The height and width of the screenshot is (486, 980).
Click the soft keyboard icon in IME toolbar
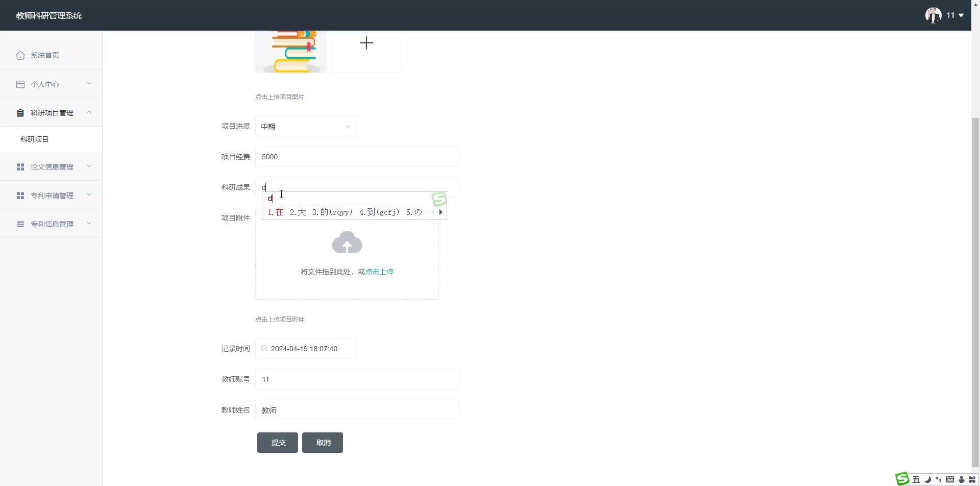pos(950,479)
